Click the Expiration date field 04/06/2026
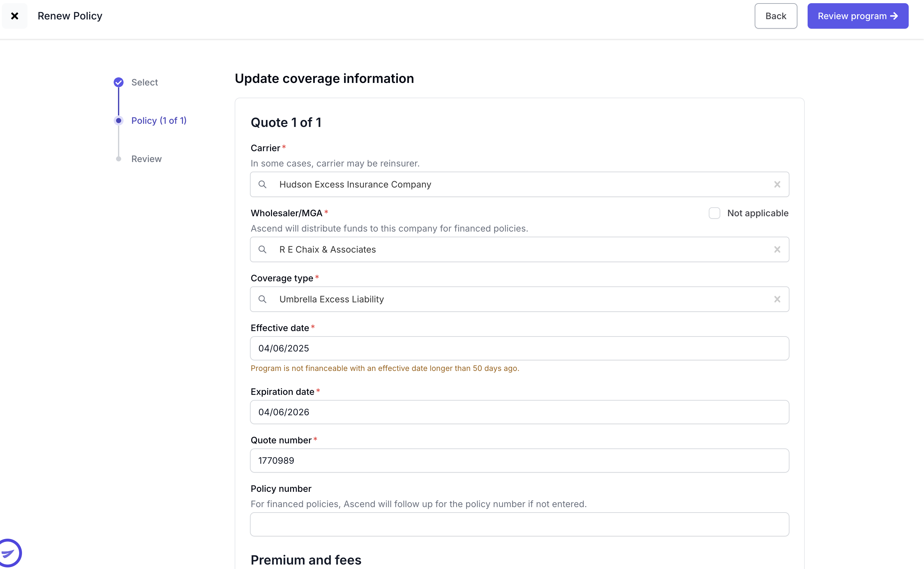924x569 pixels. point(519,412)
